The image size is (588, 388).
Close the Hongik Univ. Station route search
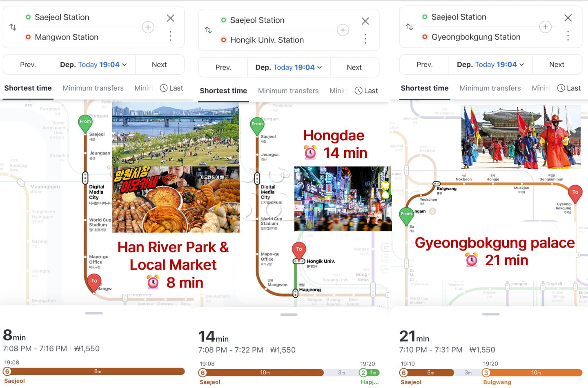[365, 21]
